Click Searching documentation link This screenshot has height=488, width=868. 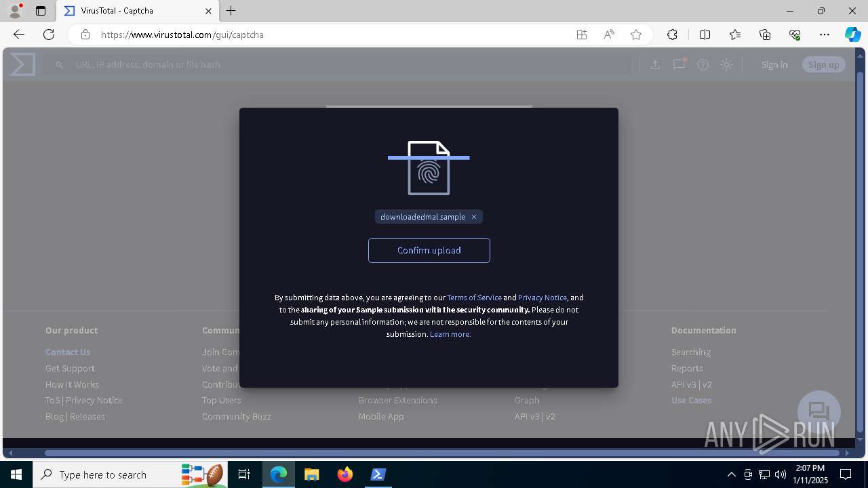click(x=691, y=352)
